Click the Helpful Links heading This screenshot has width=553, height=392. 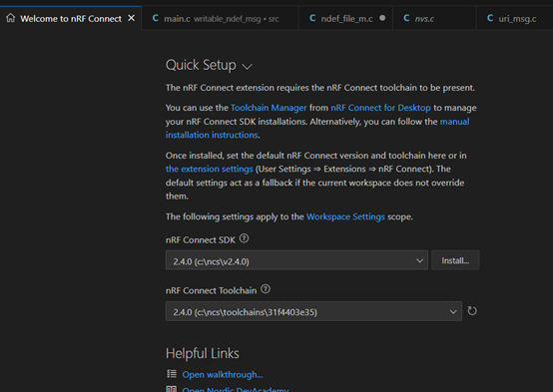(203, 353)
